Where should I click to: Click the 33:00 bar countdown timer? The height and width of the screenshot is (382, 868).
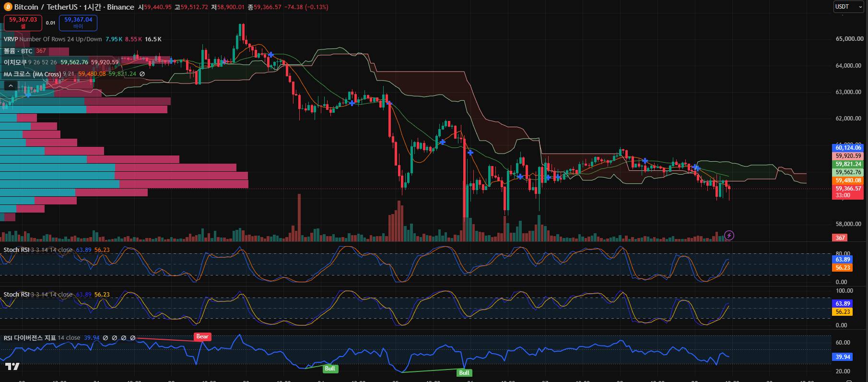click(843, 195)
